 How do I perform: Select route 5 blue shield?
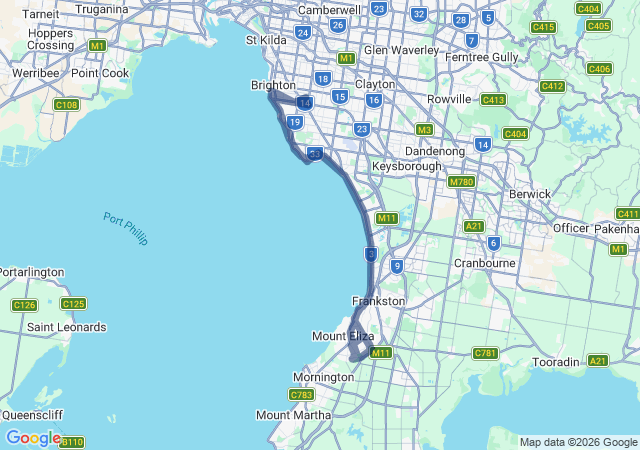(488, 18)
